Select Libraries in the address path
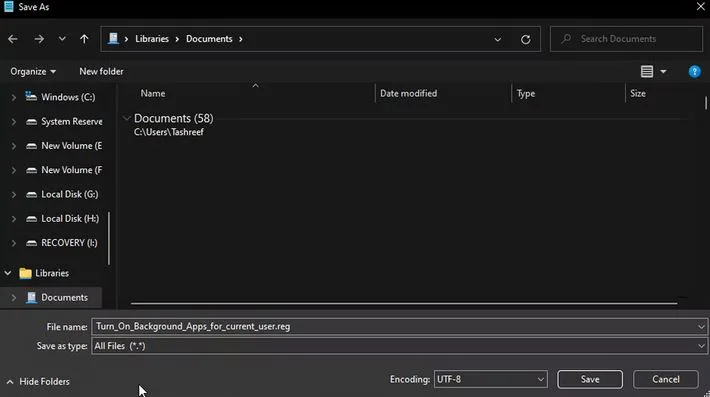The height and width of the screenshot is (397, 710). pyautogui.click(x=152, y=39)
